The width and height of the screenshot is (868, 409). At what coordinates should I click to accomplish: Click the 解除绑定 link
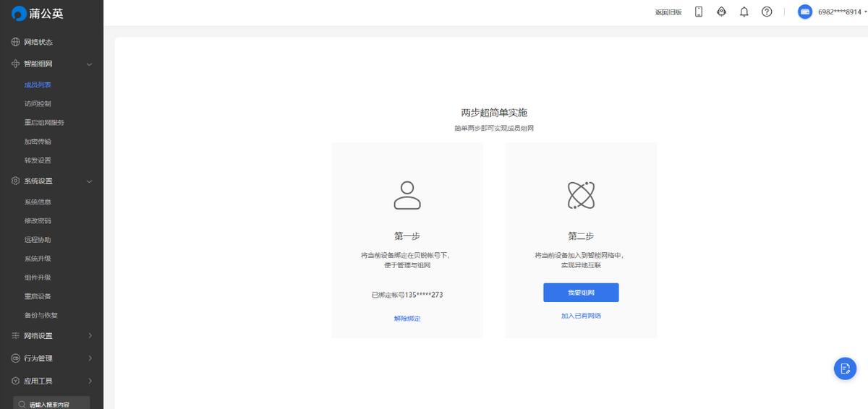[407, 318]
